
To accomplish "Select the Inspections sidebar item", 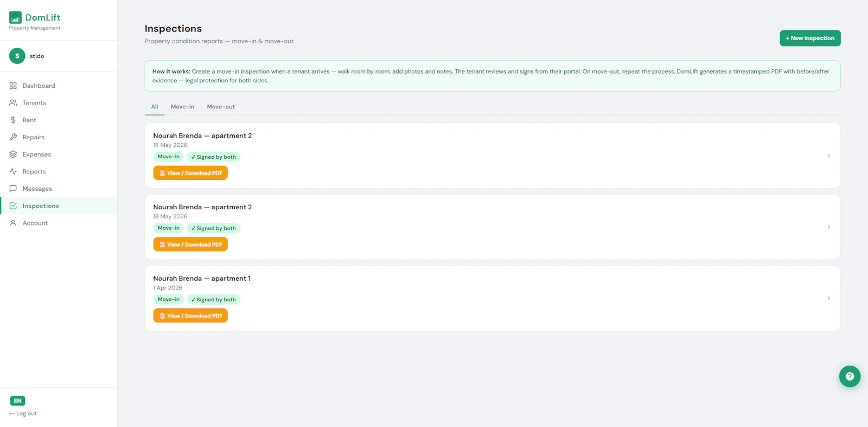I will [x=59, y=206].
